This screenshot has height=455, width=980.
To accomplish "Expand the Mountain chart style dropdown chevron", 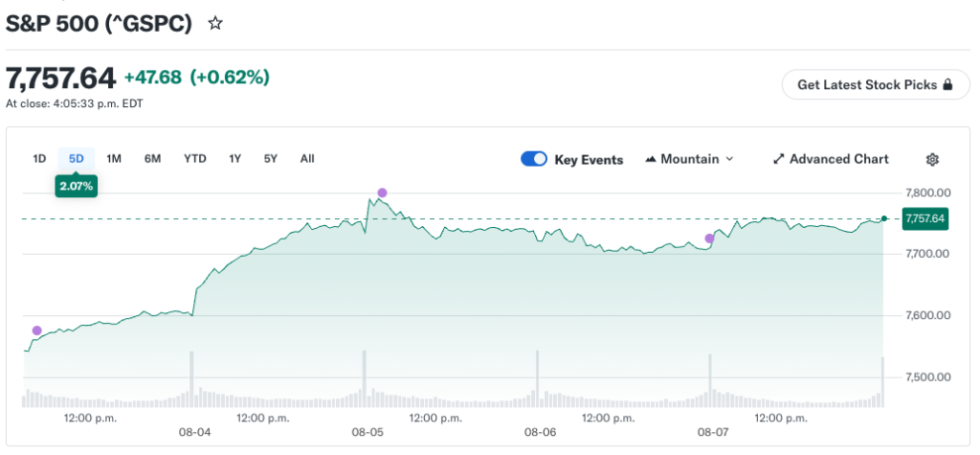I will click(728, 160).
